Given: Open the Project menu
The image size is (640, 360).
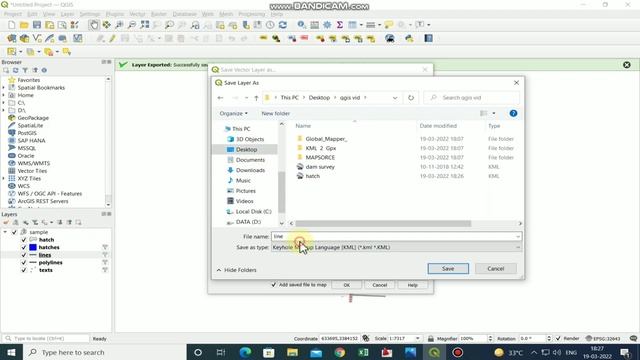Looking at the screenshot, I should tap(13, 14).
